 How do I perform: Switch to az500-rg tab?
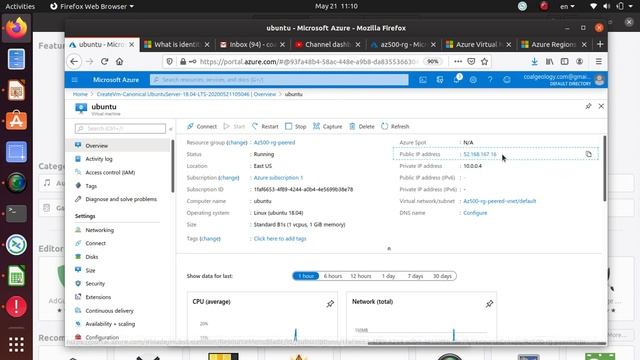pyautogui.click(x=403, y=44)
